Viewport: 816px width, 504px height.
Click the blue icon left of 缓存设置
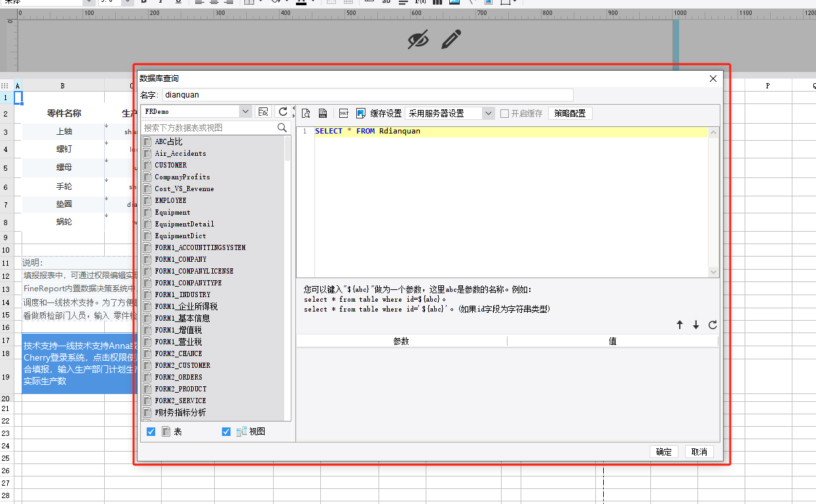tap(360, 113)
